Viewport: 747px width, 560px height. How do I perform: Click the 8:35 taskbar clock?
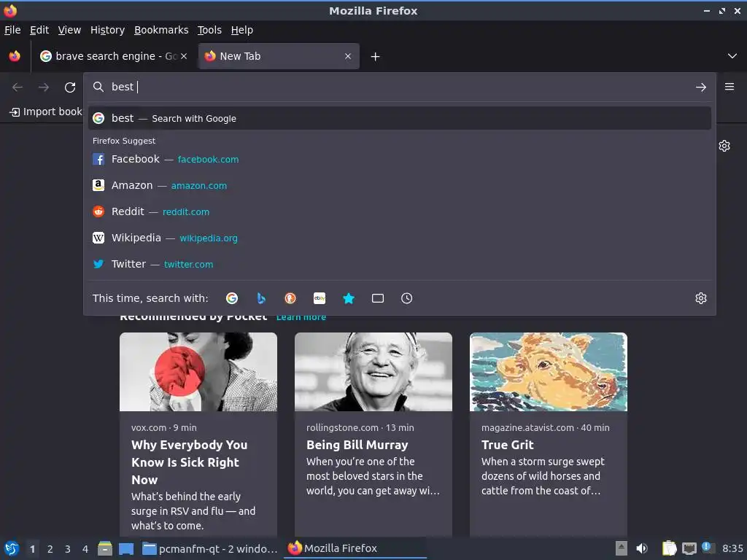point(732,548)
